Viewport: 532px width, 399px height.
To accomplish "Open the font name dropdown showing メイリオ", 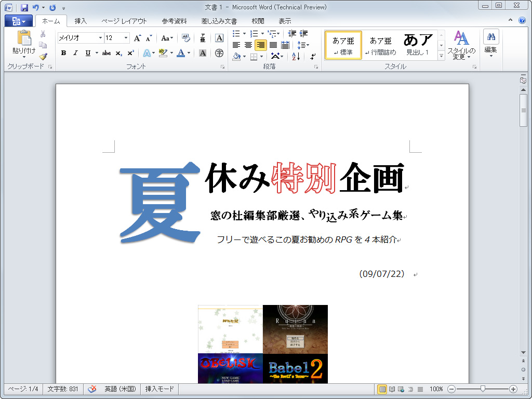I will click(99, 37).
